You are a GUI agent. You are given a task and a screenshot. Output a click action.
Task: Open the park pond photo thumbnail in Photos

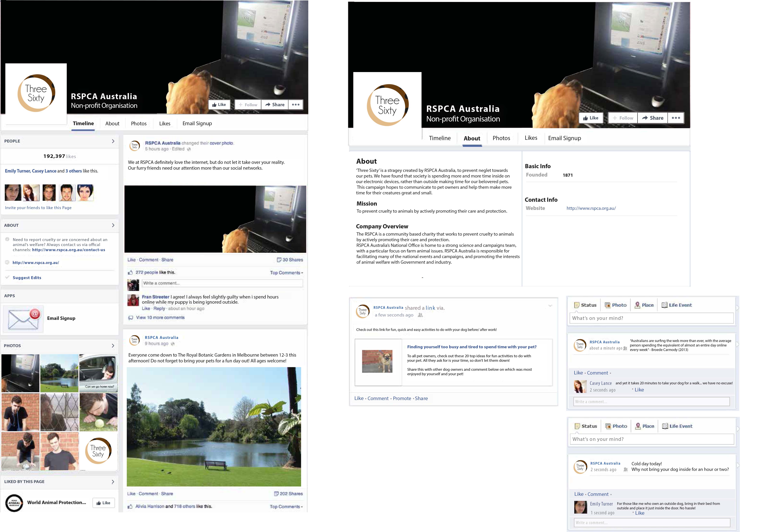59,373
